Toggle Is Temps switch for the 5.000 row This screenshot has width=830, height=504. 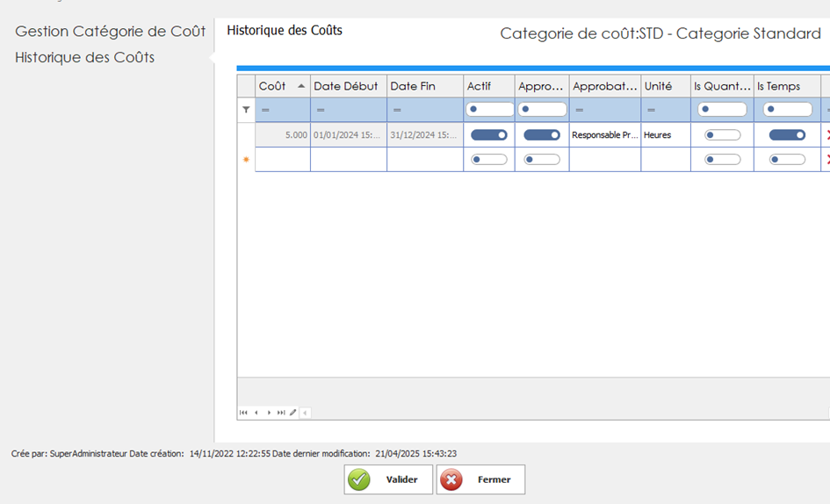point(787,135)
